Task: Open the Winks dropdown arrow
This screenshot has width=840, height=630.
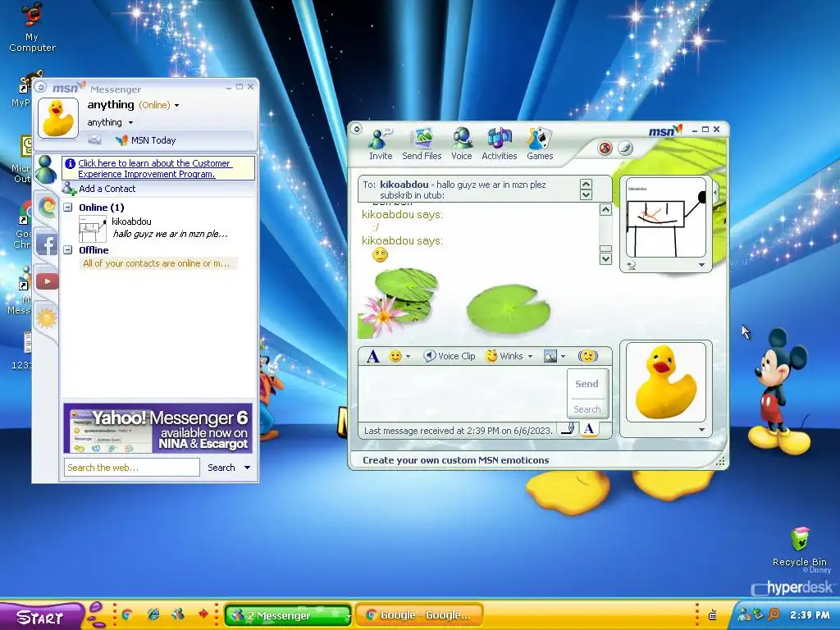Action: (531, 356)
